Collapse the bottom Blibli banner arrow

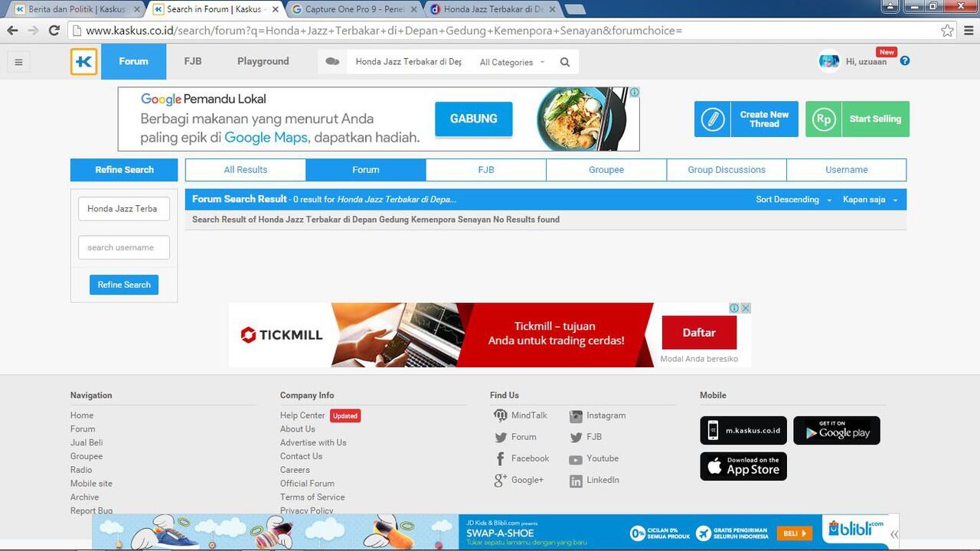click(x=893, y=533)
